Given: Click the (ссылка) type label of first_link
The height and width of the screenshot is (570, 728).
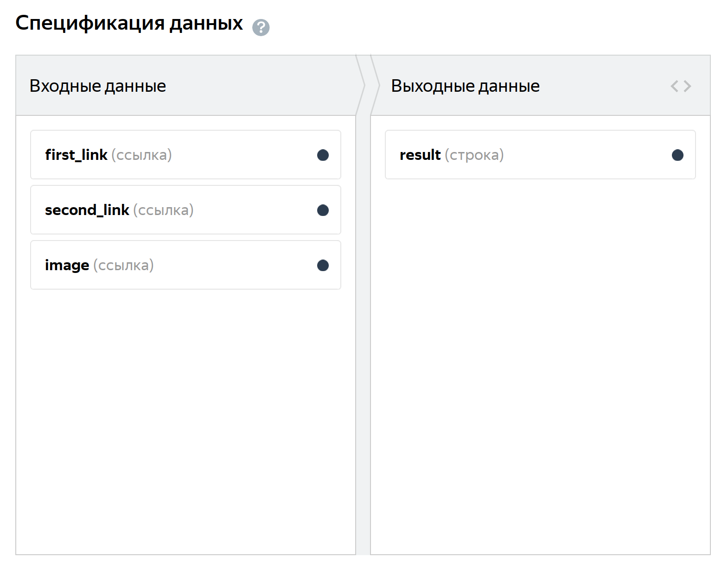Looking at the screenshot, I should 141,155.
